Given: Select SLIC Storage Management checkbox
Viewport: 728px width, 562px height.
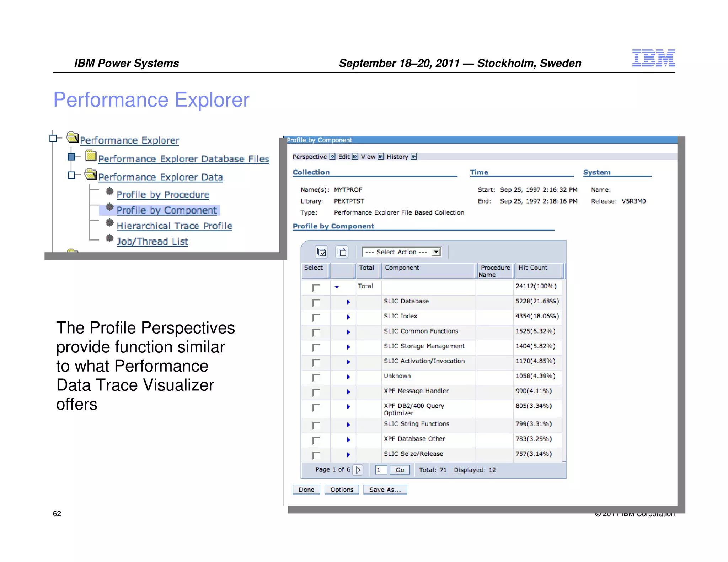Looking at the screenshot, I should (x=316, y=347).
